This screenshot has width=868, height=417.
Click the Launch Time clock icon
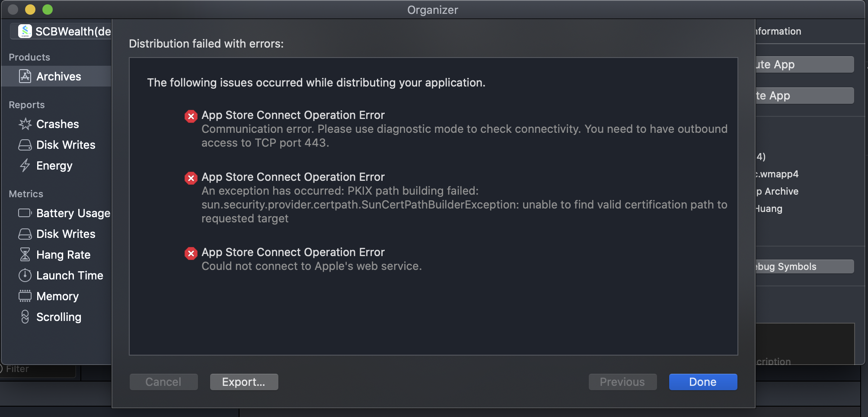[x=25, y=275]
